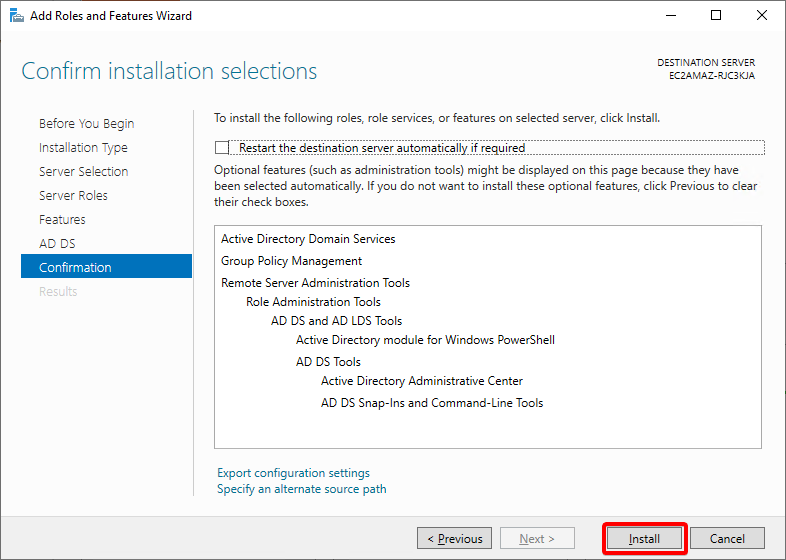The width and height of the screenshot is (786, 560).
Task: Navigate to Server Roles page
Action: (x=73, y=196)
